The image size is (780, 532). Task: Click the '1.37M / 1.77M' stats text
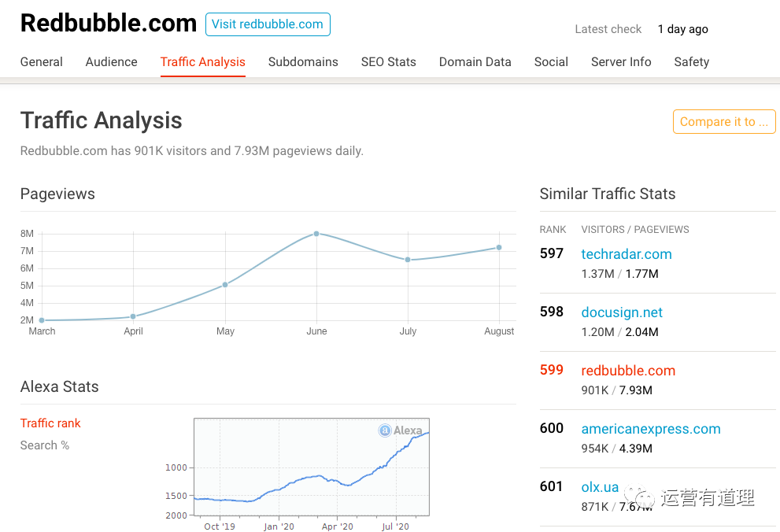pos(619,274)
